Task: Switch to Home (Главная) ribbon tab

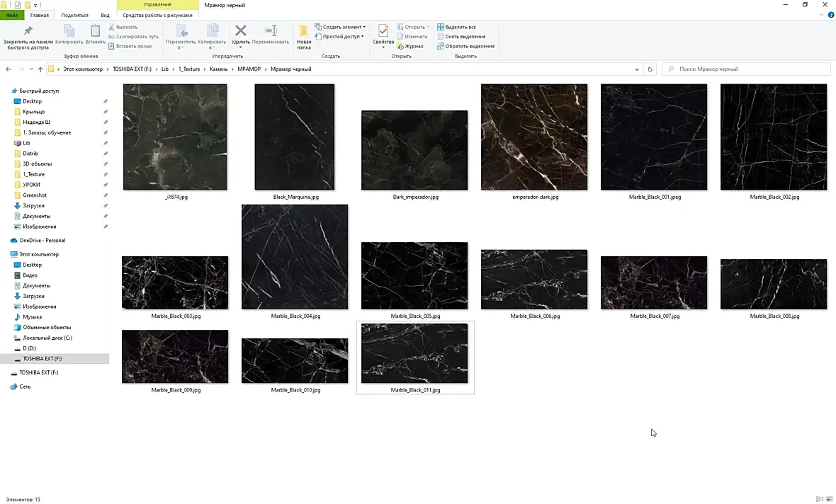Action: 40,16
